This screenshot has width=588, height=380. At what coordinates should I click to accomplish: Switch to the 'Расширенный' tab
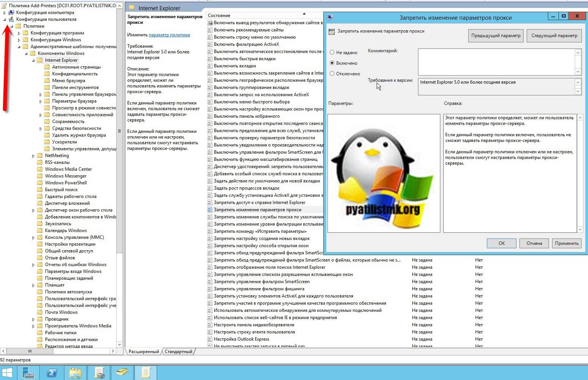pos(143,352)
